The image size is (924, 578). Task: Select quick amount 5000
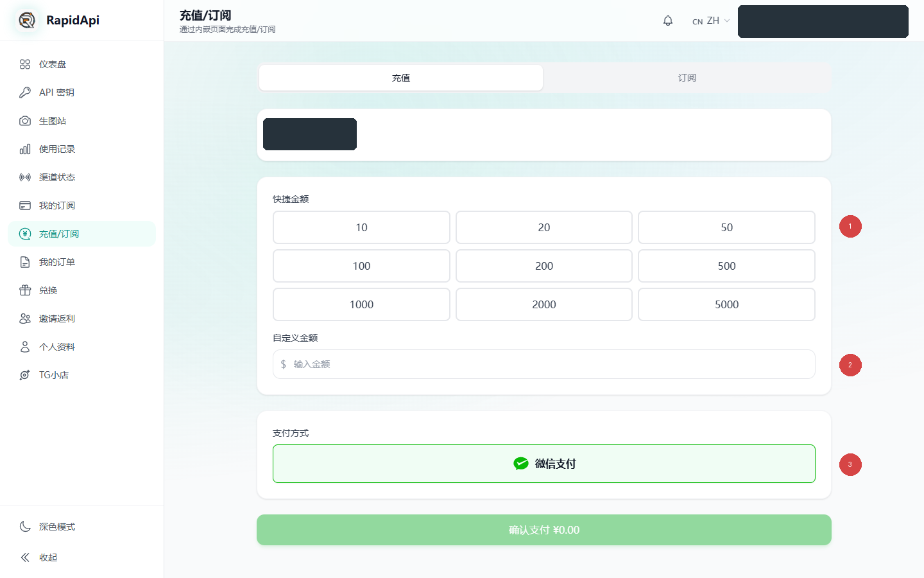pos(726,304)
